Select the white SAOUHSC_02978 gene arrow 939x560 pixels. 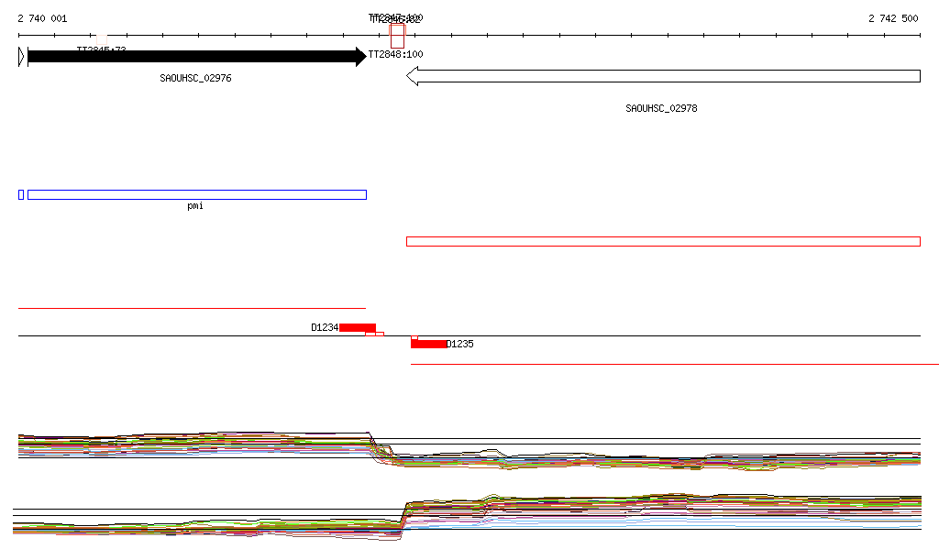663,77
